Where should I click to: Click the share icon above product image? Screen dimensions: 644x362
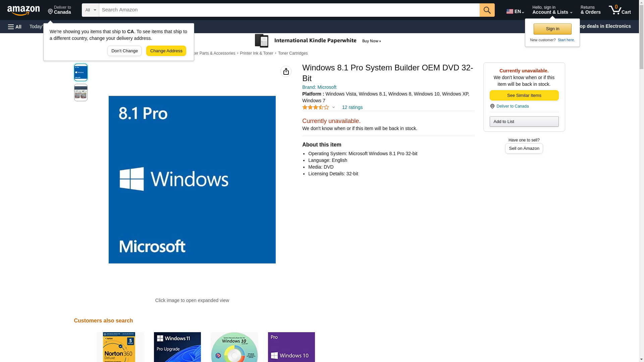pyautogui.click(x=286, y=71)
